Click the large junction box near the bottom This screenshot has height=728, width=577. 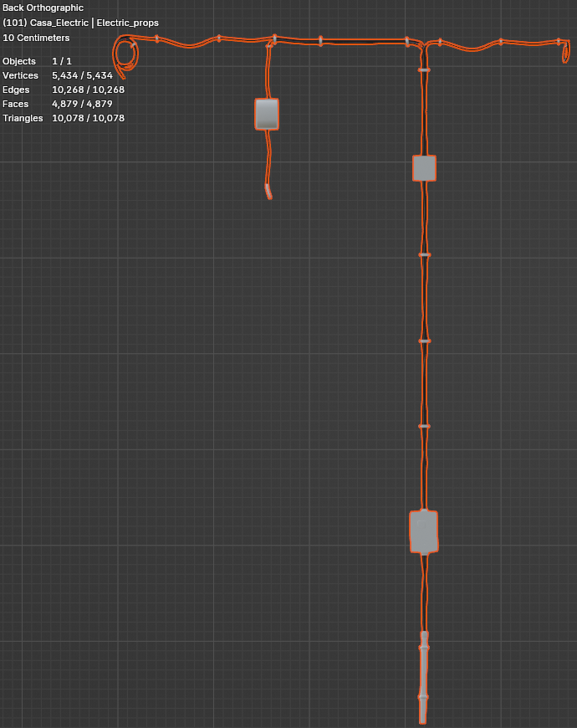[x=424, y=531]
